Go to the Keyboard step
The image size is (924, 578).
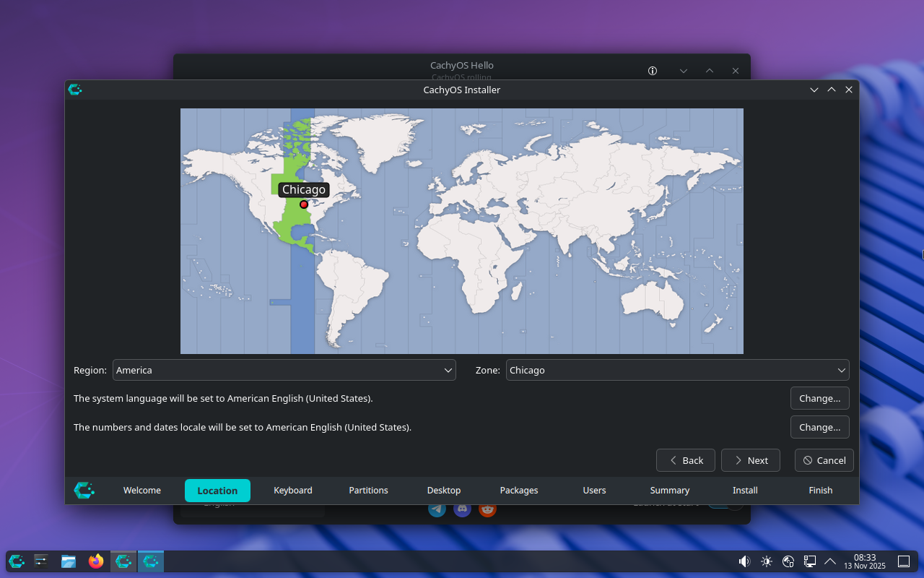pos(293,491)
